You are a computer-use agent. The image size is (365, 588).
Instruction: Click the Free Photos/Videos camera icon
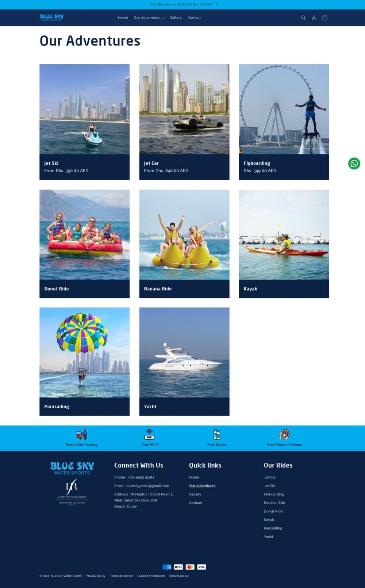(284, 435)
